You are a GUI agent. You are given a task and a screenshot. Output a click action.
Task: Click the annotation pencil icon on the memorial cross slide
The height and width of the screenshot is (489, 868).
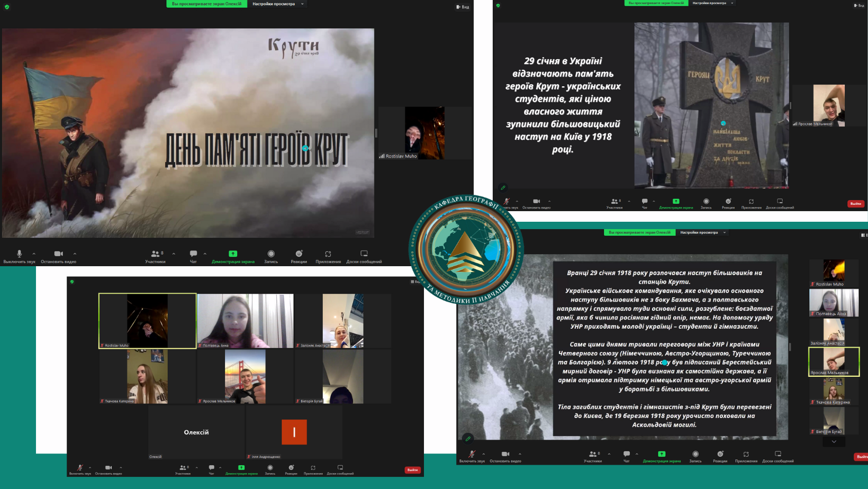tap(503, 187)
